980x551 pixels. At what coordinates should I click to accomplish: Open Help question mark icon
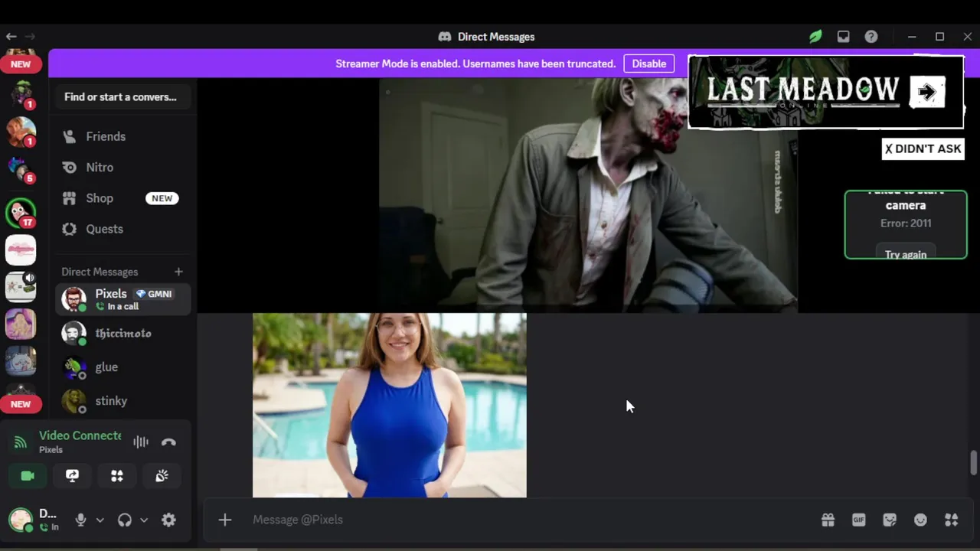click(x=871, y=37)
